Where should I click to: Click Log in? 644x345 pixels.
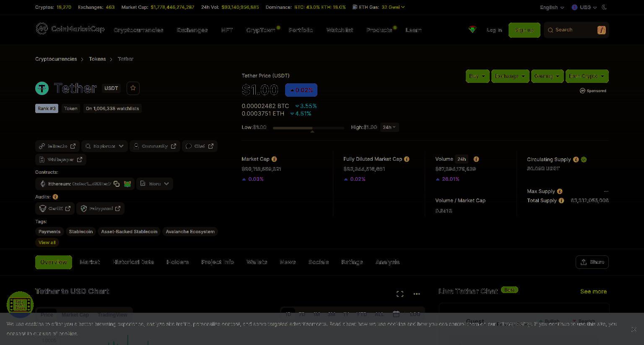[494, 30]
